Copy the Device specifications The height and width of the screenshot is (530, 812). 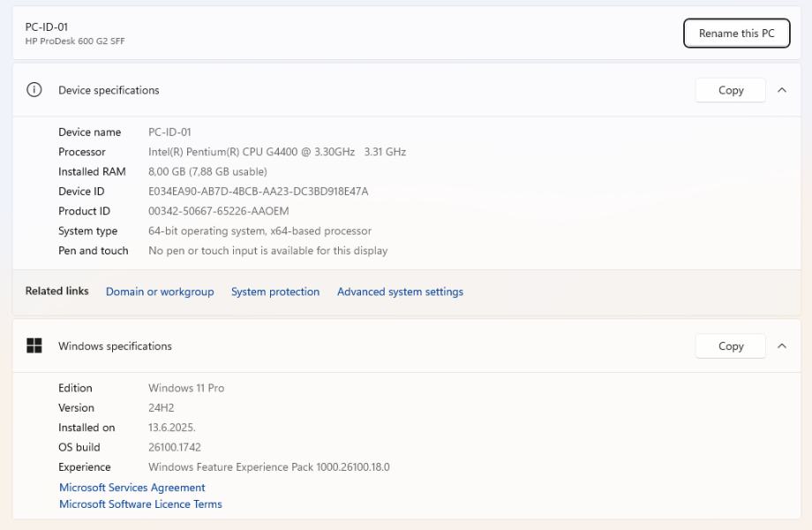(730, 90)
